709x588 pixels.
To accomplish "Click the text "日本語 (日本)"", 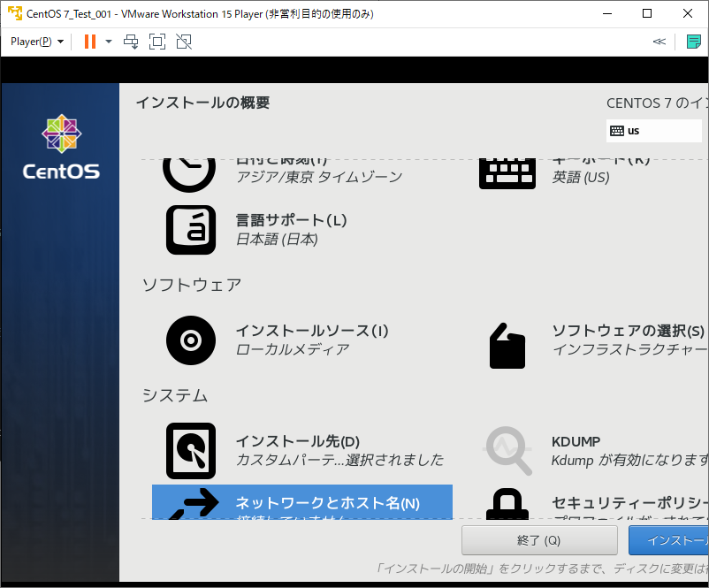I will point(277,239).
